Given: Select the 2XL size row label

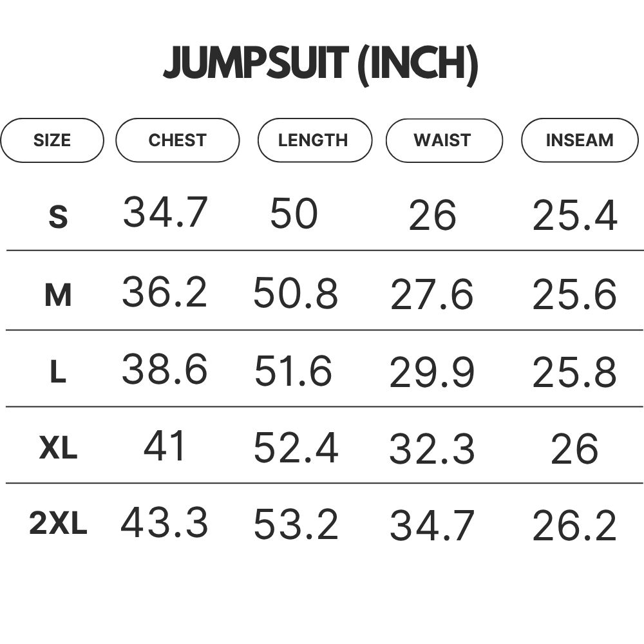Looking at the screenshot, I should click(x=58, y=524).
